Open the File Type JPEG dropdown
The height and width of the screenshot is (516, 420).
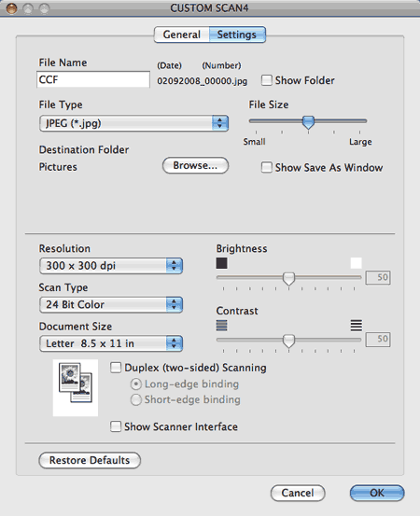pyautogui.click(x=133, y=123)
